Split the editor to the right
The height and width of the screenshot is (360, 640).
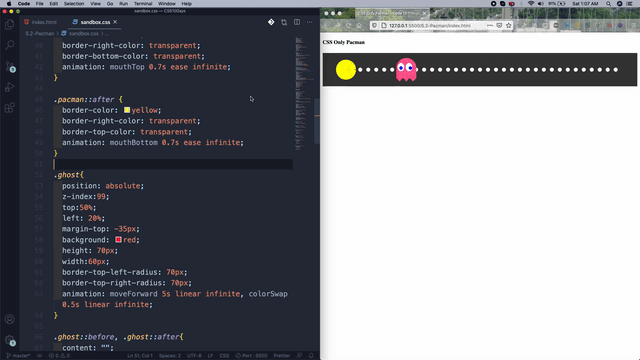297,22
